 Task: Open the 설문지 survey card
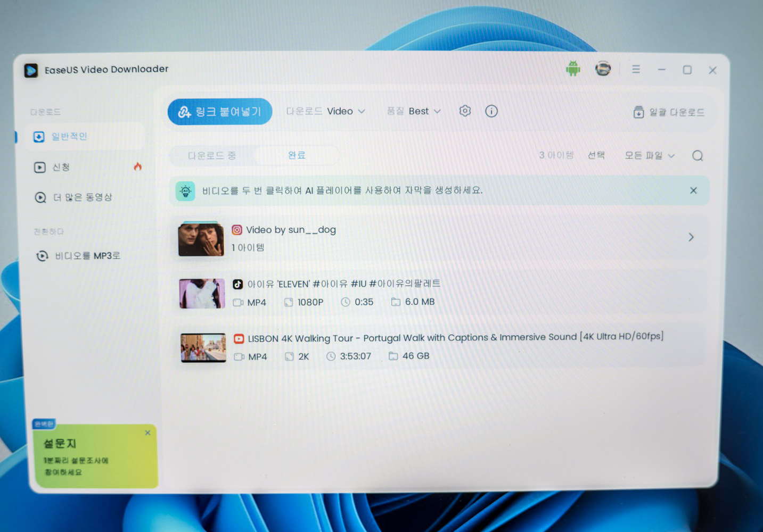[x=96, y=456]
